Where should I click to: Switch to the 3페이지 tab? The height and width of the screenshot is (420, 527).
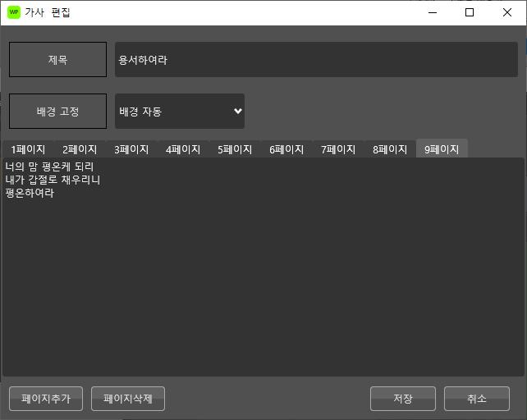pos(131,149)
